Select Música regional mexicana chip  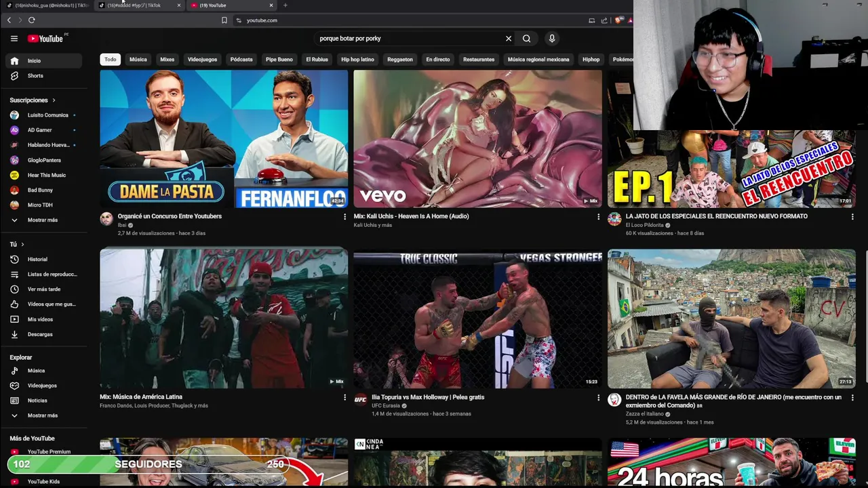[538, 60]
